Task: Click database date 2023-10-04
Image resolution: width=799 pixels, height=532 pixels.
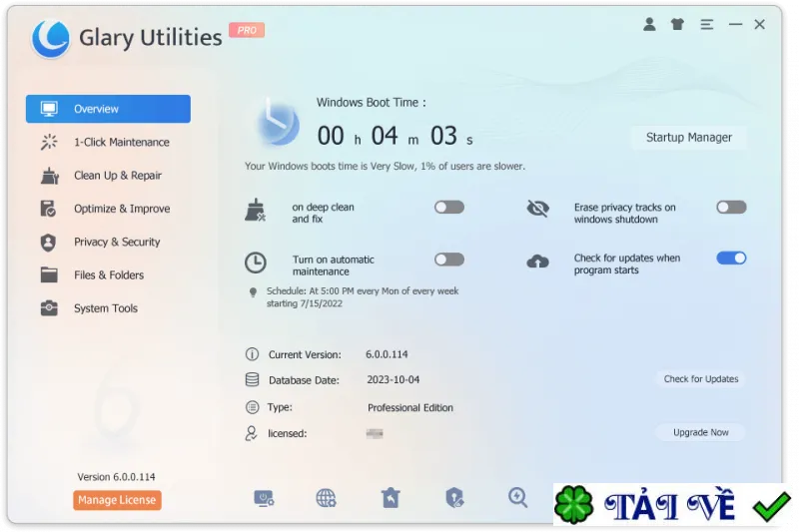Action: click(393, 379)
